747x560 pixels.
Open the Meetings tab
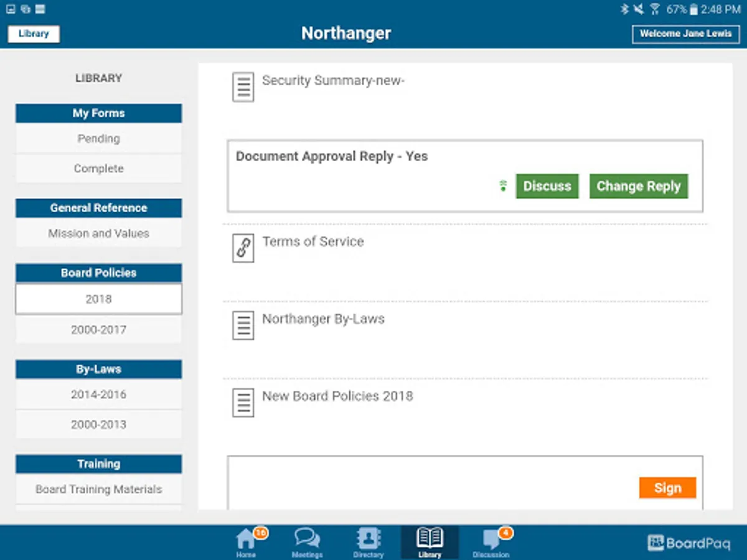[307, 542]
